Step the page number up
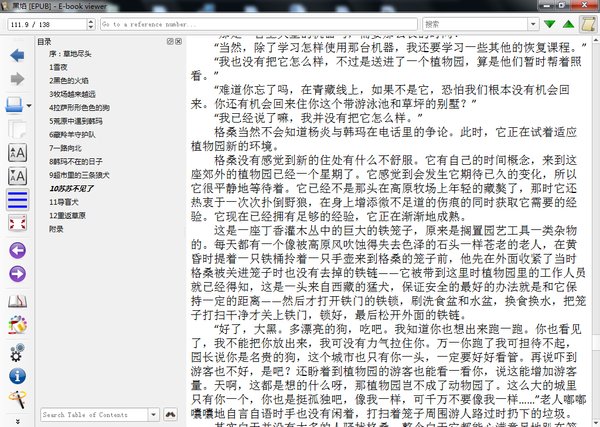Viewport: 600px width, 427px height. tap(91, 21)
